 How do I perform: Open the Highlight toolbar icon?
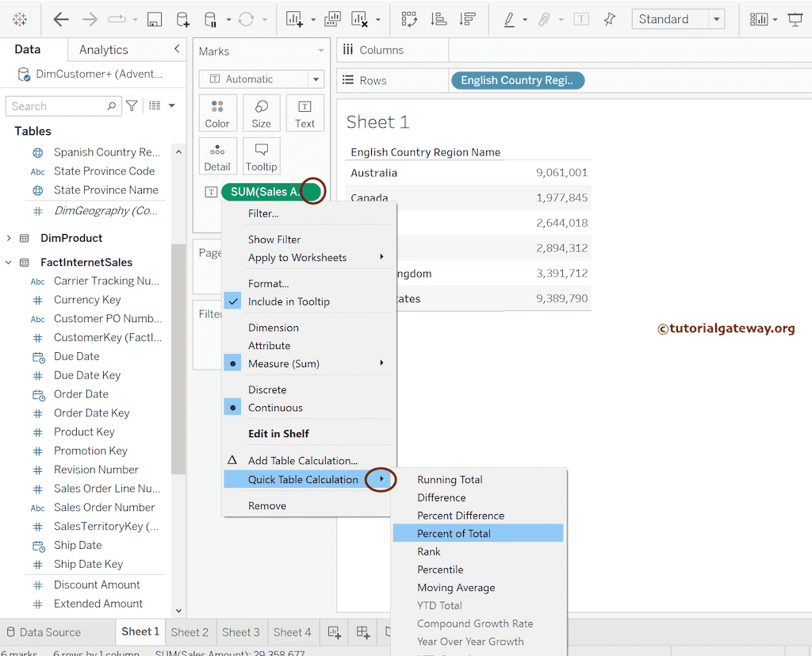(511, 19)
